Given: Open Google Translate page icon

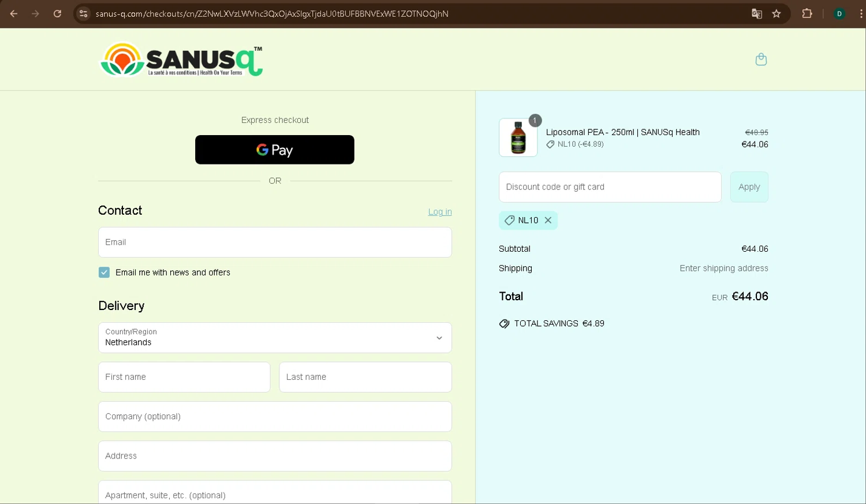Looking at the screenshot, I should pyautogui.click(x=756, y=14).
